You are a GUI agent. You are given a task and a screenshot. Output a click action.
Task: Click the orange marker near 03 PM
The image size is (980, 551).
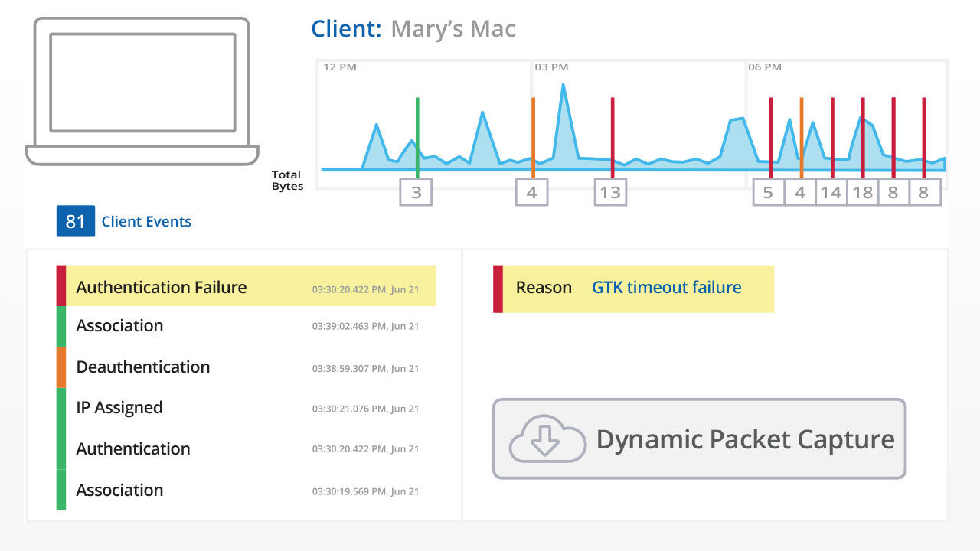pyautogui.click(x=533, y=134)
